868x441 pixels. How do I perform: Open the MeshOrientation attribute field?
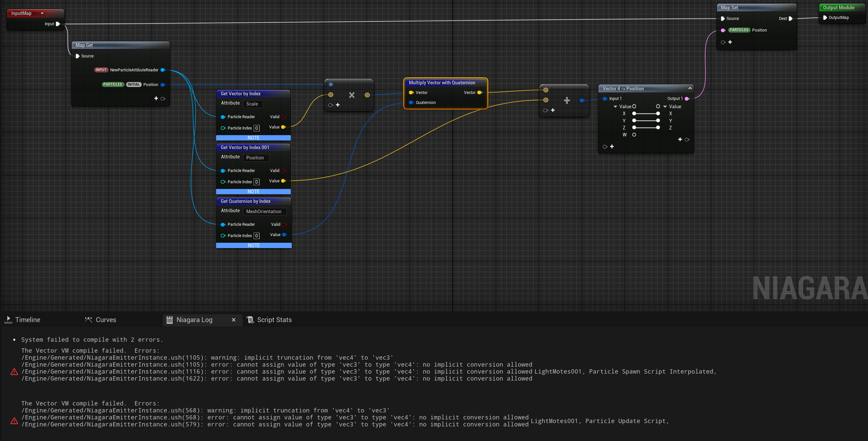coord(264,212)
